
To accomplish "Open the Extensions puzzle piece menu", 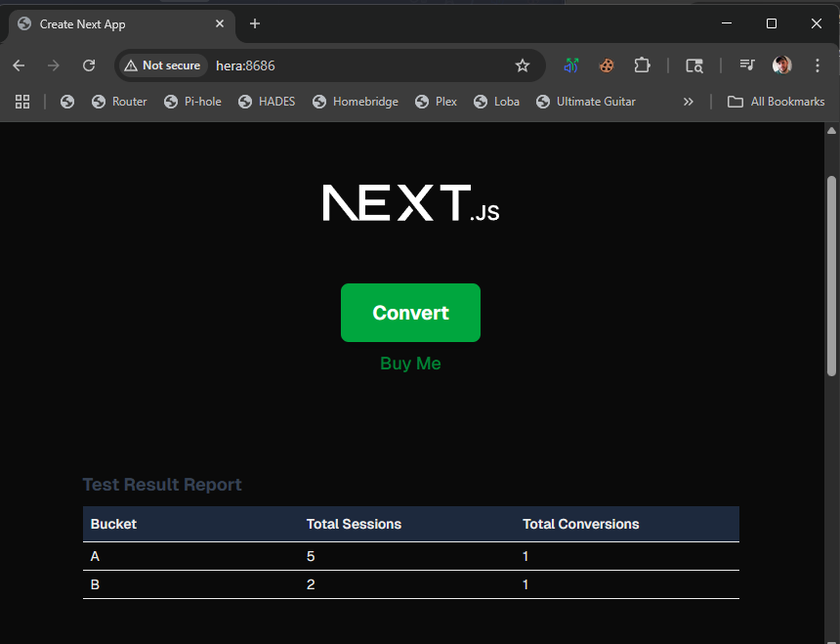I will 642,65.
